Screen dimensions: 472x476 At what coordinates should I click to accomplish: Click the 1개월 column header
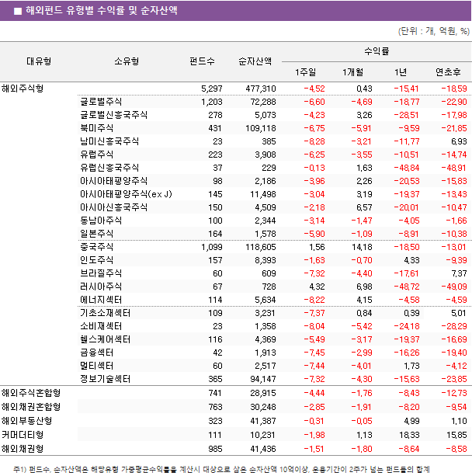coord(352,72)
